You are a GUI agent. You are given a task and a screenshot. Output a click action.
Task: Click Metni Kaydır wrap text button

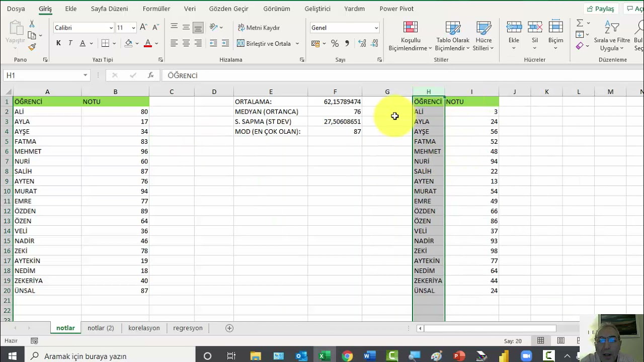(x=259, y=28)
